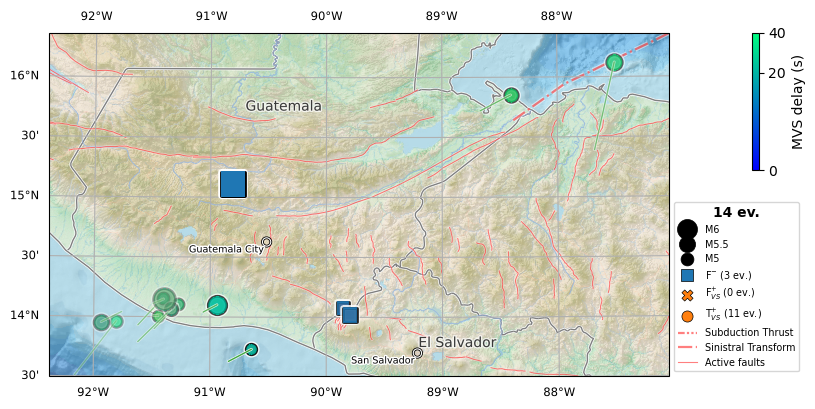Click the small teal circle offshore near 90.6°W
Viewport: 815px width, 409px height.
(x=251, y=349)
